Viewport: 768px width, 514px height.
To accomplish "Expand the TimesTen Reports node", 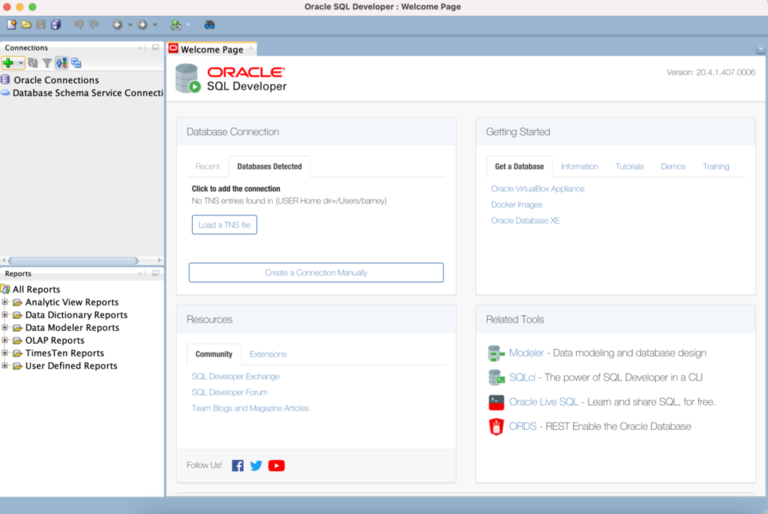I will tap(5, 353).
